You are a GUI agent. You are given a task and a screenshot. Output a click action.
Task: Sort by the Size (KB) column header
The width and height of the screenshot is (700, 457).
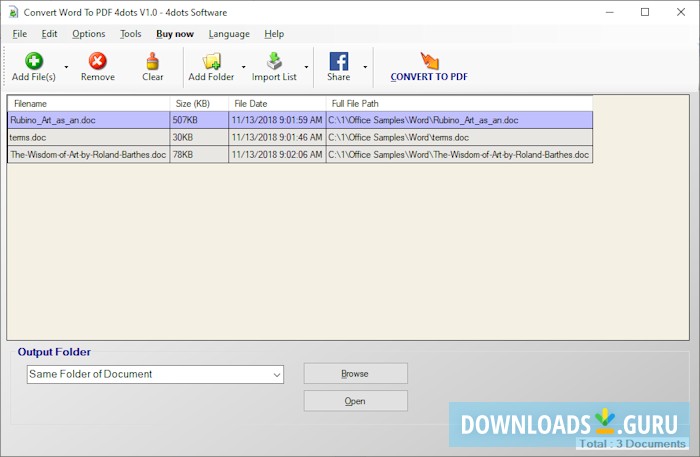tap(199, 104)
